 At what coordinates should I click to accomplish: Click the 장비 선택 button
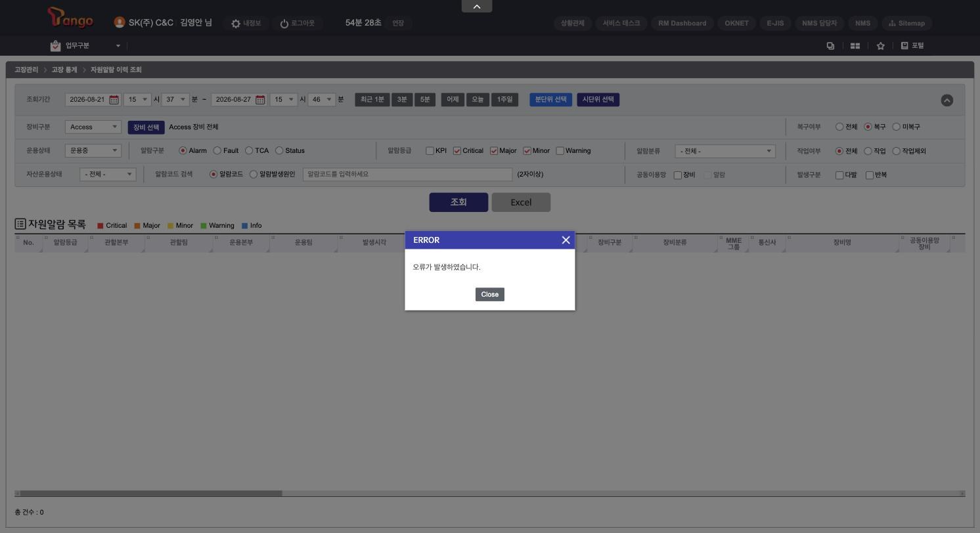146,127
